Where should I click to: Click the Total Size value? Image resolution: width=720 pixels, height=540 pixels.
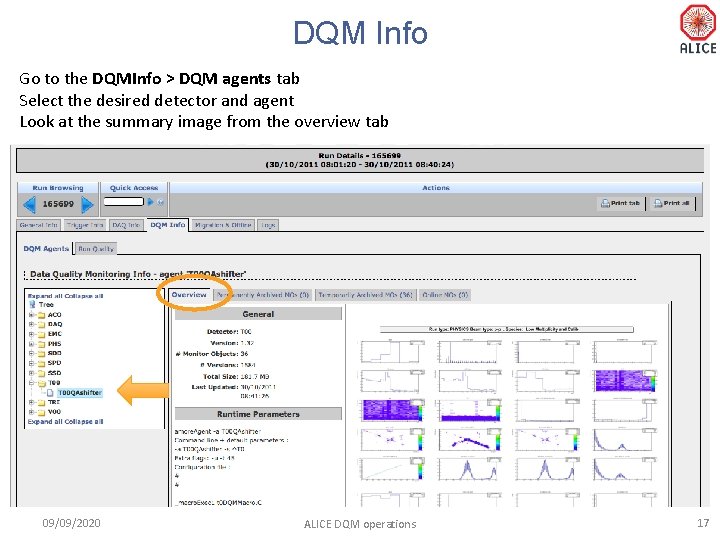(x=255, y=377)
